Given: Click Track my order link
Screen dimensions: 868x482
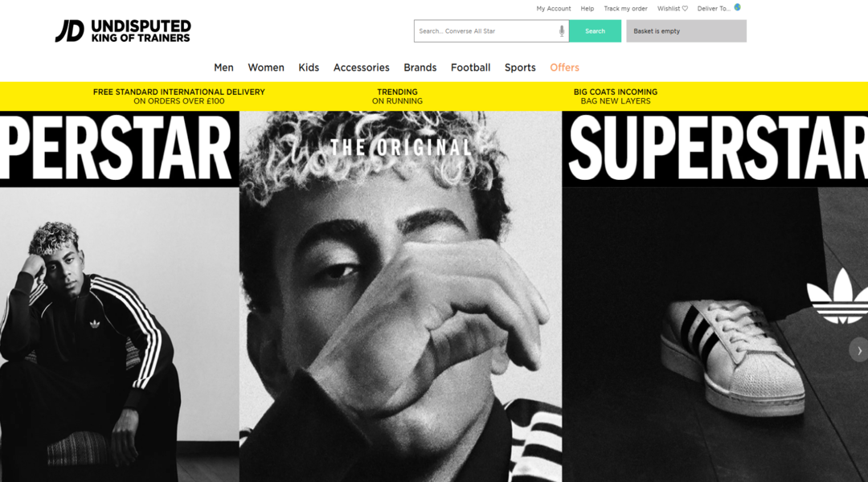Looking at the screenshot, I should 625,8.
